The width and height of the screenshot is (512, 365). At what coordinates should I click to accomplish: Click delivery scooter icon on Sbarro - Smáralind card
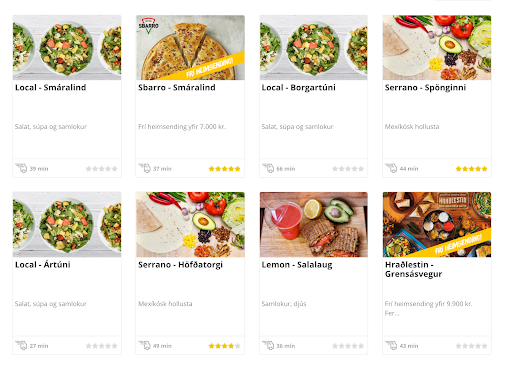(x=145, y=168)
